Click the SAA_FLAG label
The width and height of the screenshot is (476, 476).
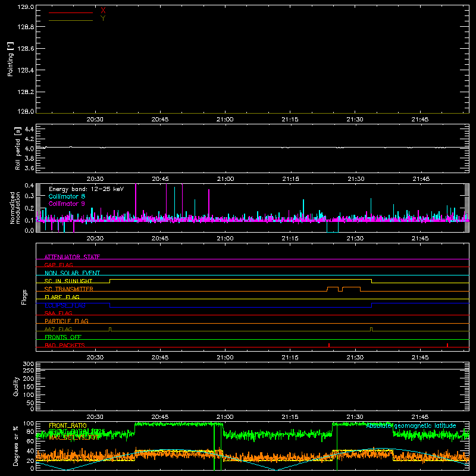[x=58, y=313]
